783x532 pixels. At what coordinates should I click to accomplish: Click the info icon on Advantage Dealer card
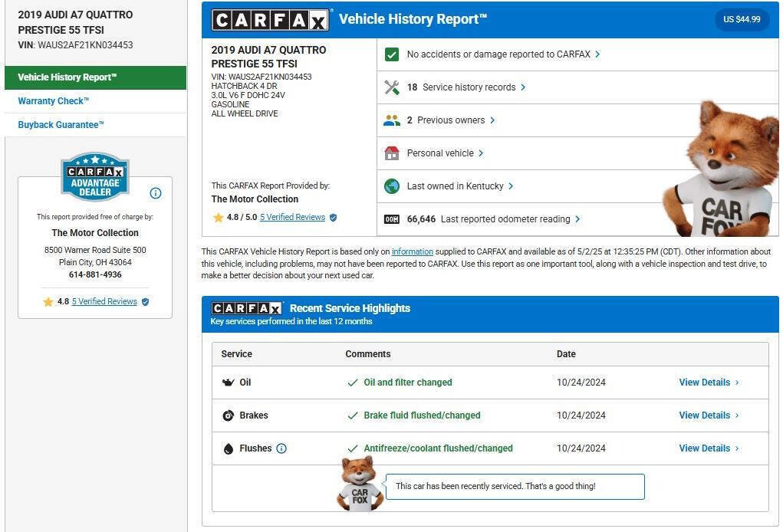pos(156,193)
